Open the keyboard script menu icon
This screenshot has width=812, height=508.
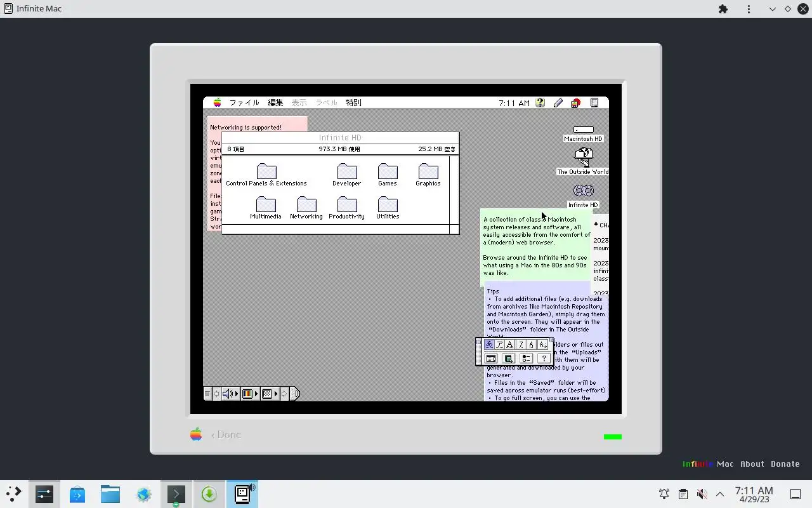coord(575,103)
